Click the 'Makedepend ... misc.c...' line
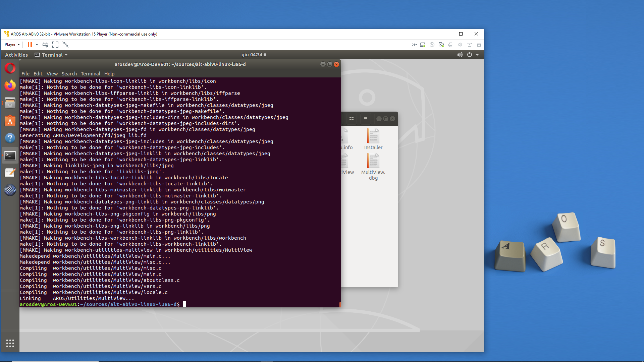Screen dimensions: 644x362 click(x=95, y=262)
